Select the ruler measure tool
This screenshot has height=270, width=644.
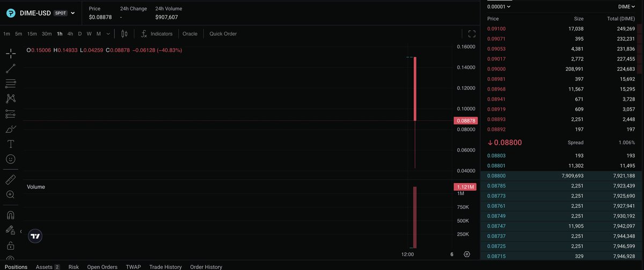coord(10,179)
